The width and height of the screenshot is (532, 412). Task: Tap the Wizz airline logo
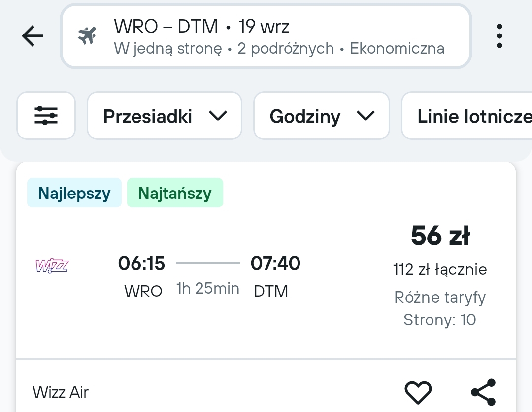52,266
